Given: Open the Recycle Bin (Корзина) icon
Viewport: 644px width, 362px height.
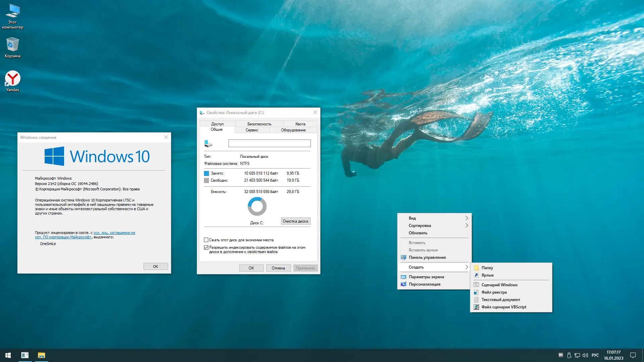Looking at the screenshot, I should (x=12, y=45).
